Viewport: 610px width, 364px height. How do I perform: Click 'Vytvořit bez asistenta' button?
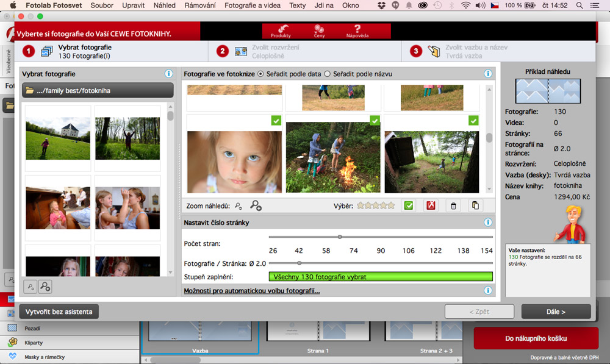[59, 312]
